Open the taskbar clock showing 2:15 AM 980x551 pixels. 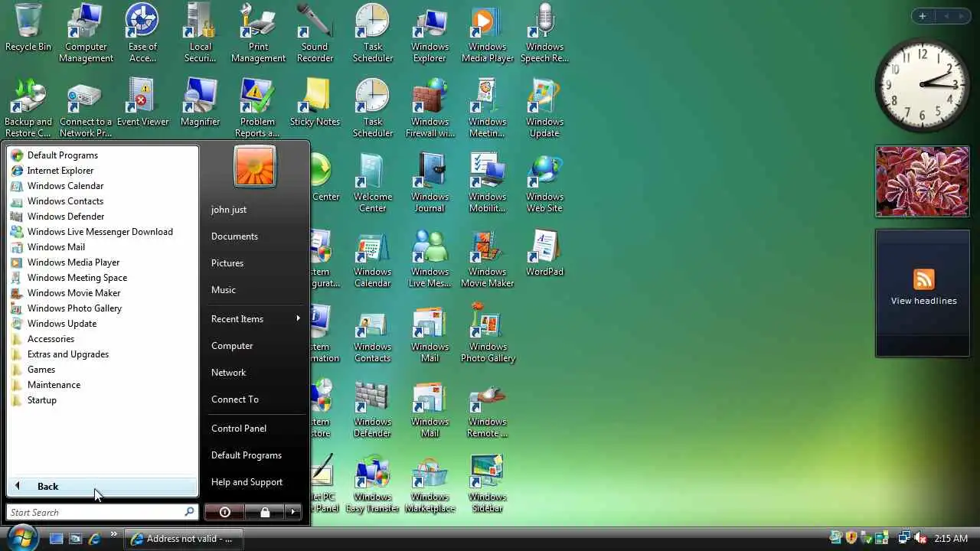click(x=952, y=539)
